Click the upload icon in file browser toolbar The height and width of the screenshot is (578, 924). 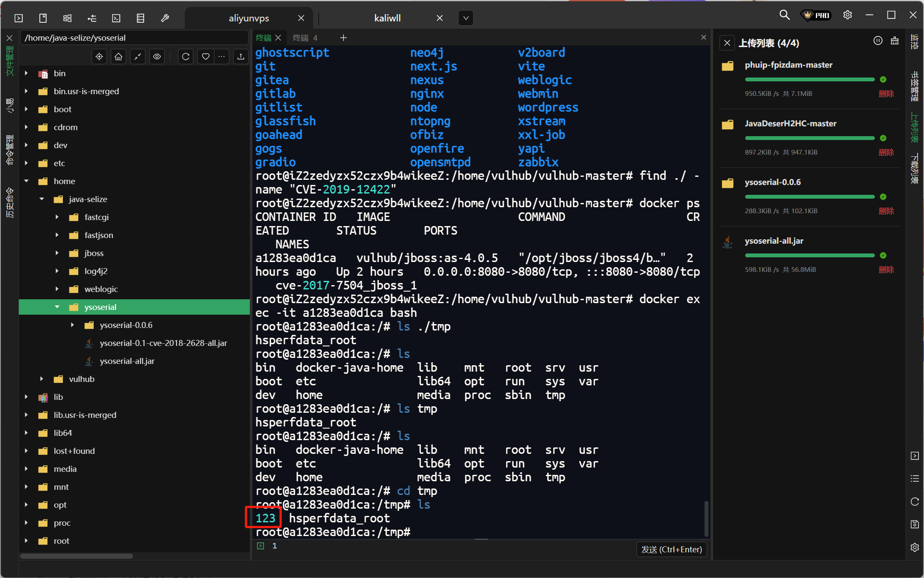pyautogui.click(x=241, y=57)
